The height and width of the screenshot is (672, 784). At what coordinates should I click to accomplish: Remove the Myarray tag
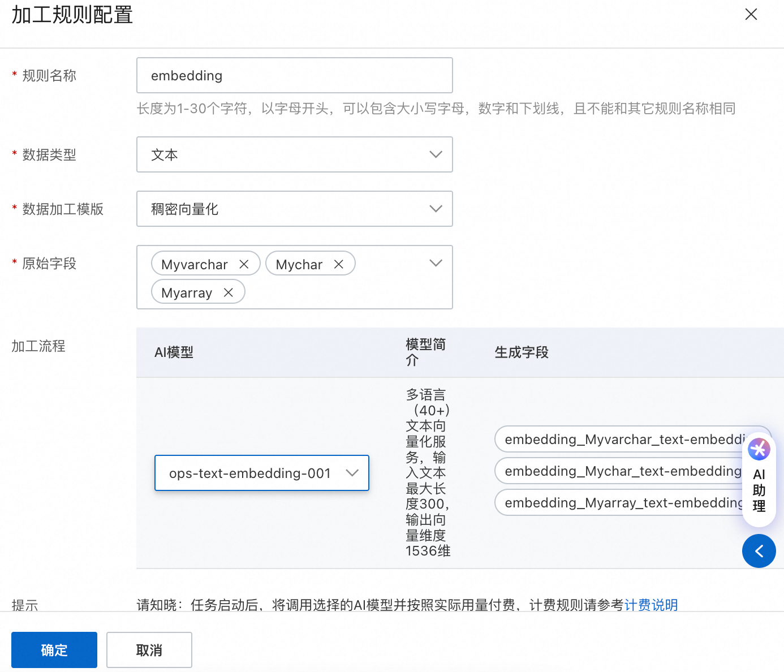pos(229,292)
